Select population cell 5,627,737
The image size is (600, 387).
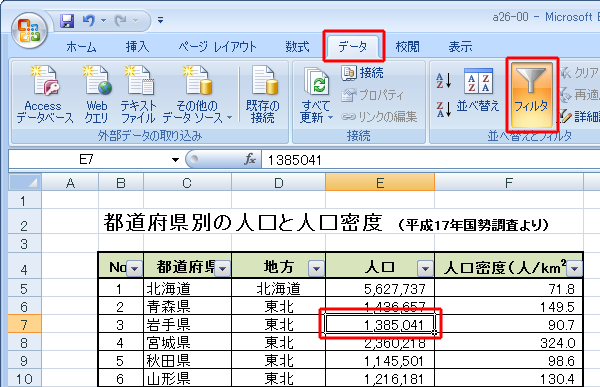point(380,288)
